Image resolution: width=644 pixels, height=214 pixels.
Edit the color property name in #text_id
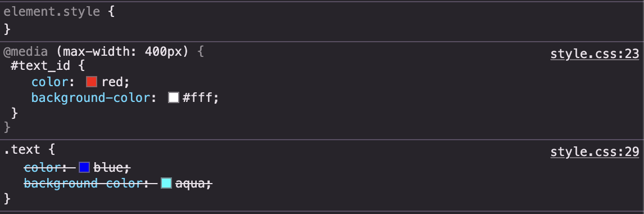click(x=49, y=82)
